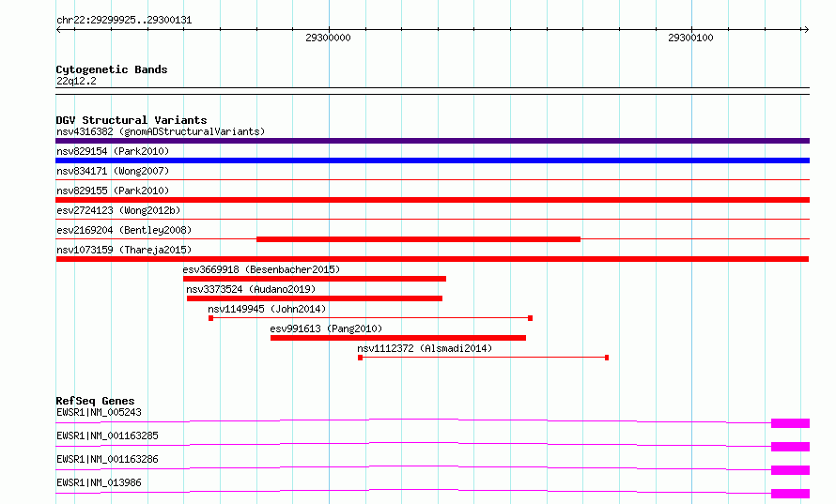Select the esv3669918 red variant bar
The image size is (836, 504).
click(315, 279)
